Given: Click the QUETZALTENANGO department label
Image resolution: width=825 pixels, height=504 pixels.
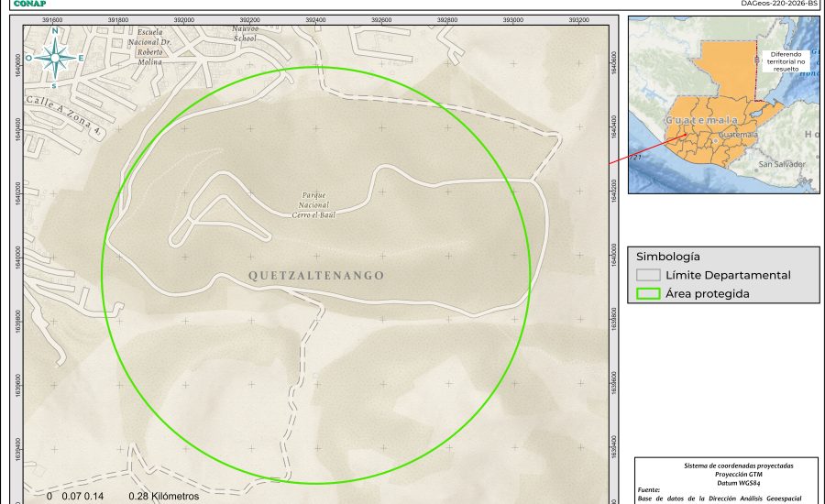Looking at the screenshot, I should pyautogui.click(x=315, y=275).
